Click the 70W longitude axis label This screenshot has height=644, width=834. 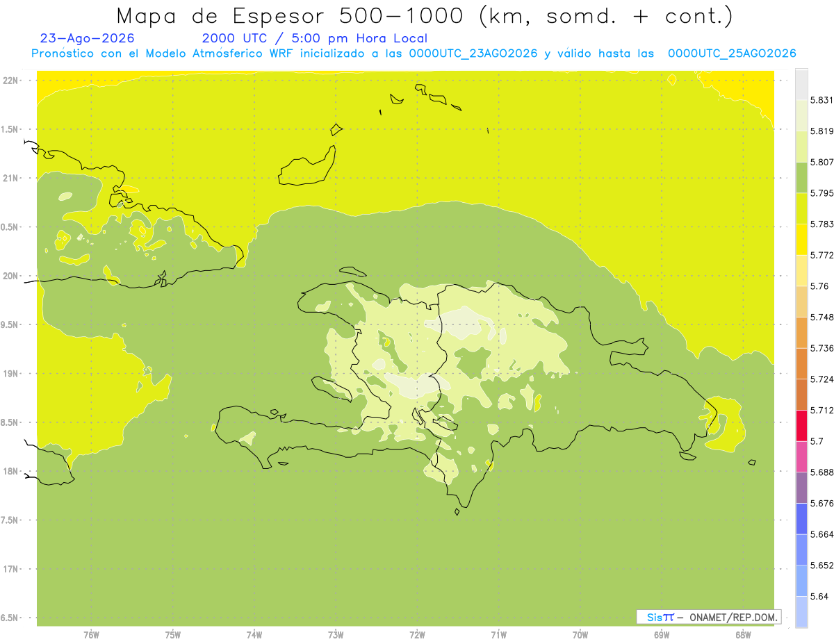580,635
